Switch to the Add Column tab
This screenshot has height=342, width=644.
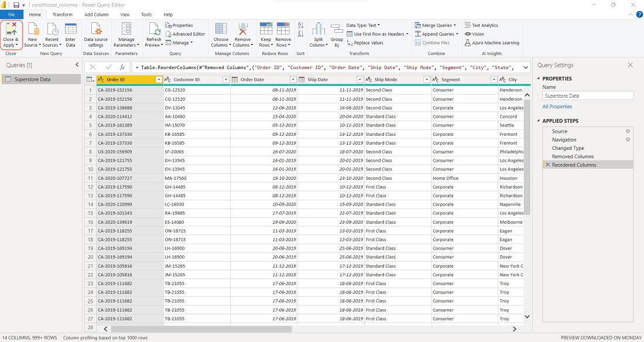(x=97, y=15)
